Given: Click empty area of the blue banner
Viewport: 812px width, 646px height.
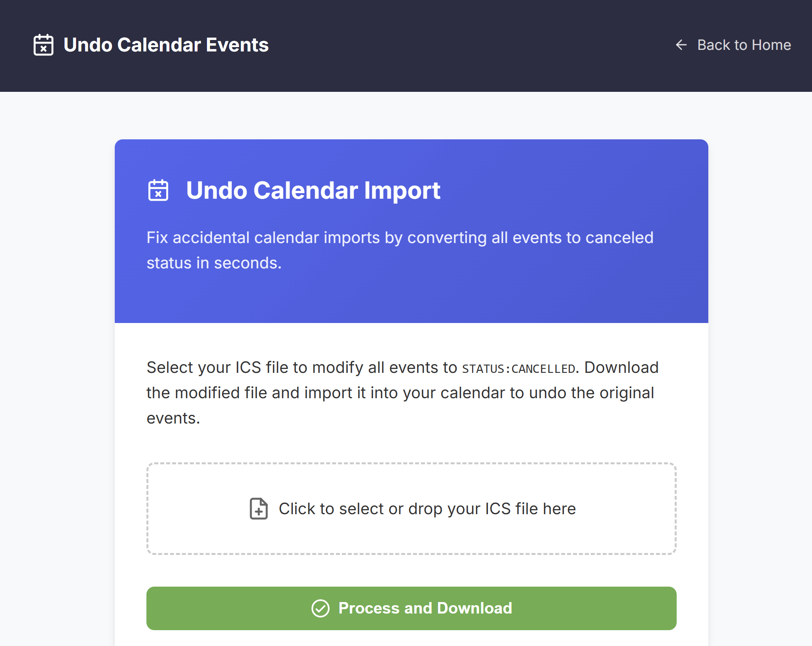Looking at the screenshot, I should coord(574,293).
